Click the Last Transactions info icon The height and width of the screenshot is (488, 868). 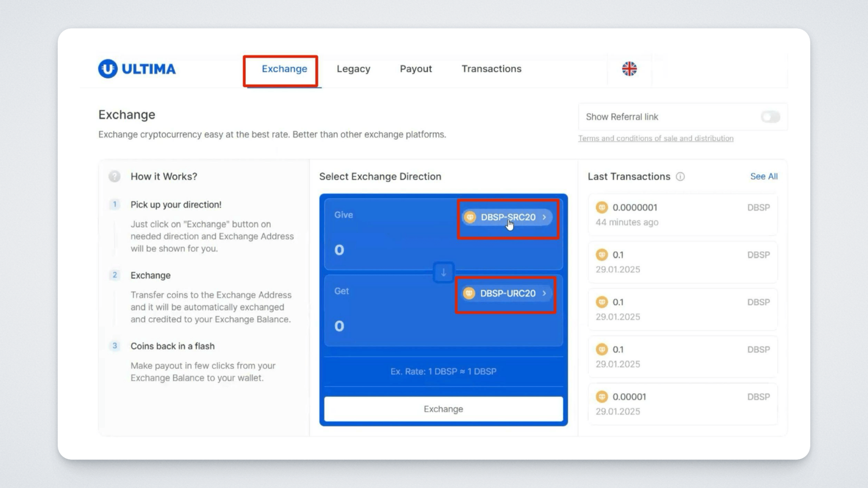pos(680,177)
